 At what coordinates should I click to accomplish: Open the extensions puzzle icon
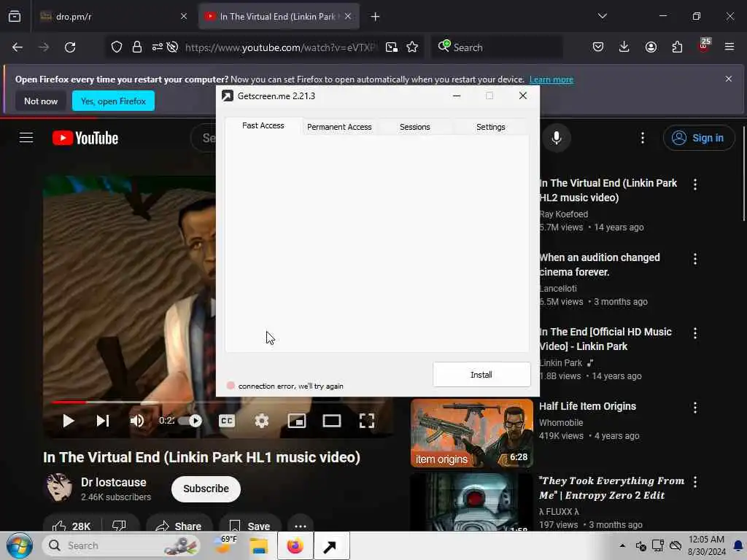pyautogui.click(x=677, y=47)
